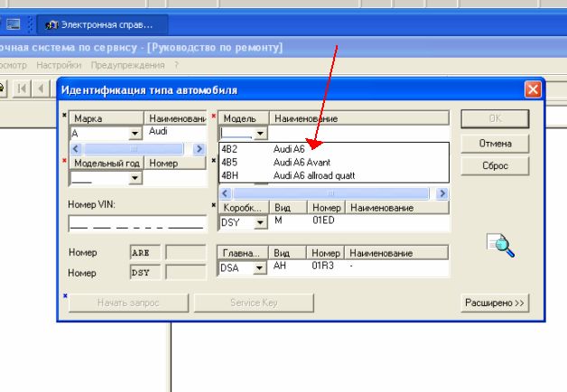
Task: Click the Коробк... column header
Action: 244,208
